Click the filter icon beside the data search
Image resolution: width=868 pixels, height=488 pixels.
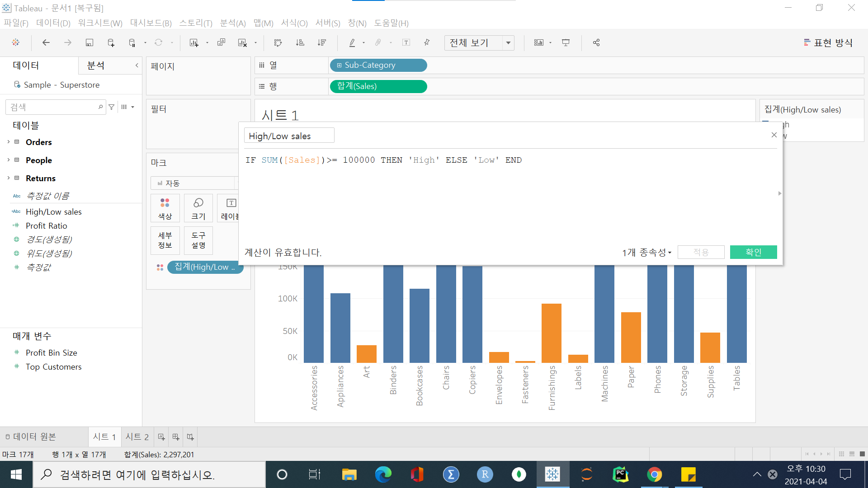click(x=112, y=107)
